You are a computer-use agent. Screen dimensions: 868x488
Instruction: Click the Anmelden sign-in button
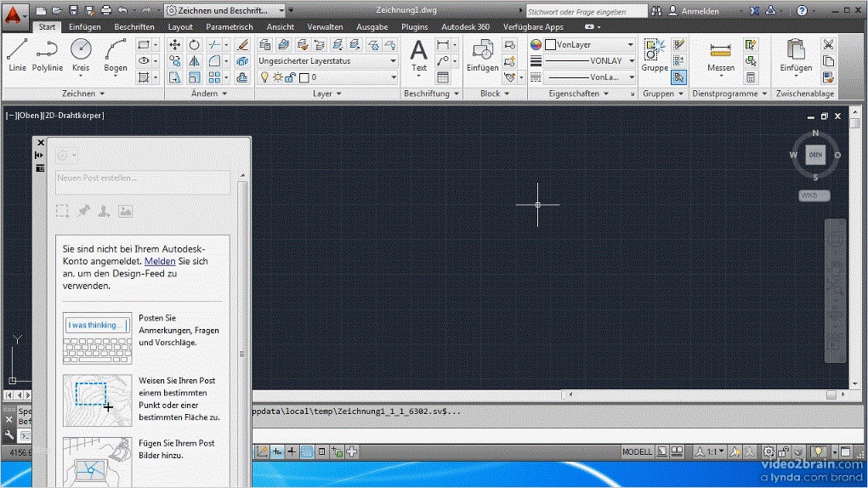[x=699, y=11]
